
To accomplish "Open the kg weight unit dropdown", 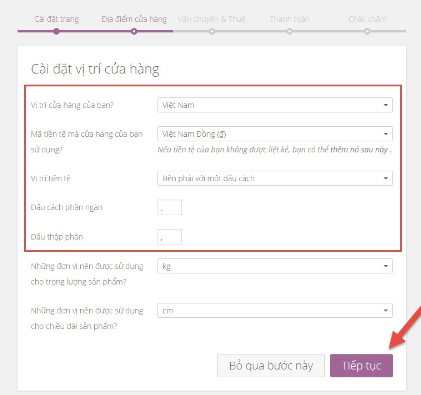I will tap(275, 266).
